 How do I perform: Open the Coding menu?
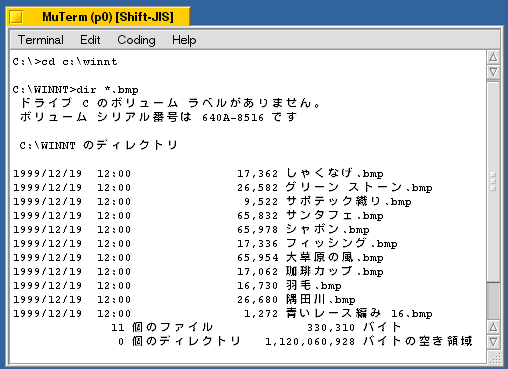(x=136, y=40)
